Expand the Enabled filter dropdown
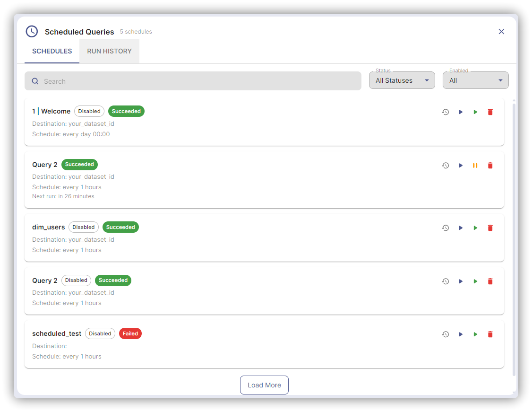This screenshot has width=532, height=412. pyautogui.click(x=475, y=80)
